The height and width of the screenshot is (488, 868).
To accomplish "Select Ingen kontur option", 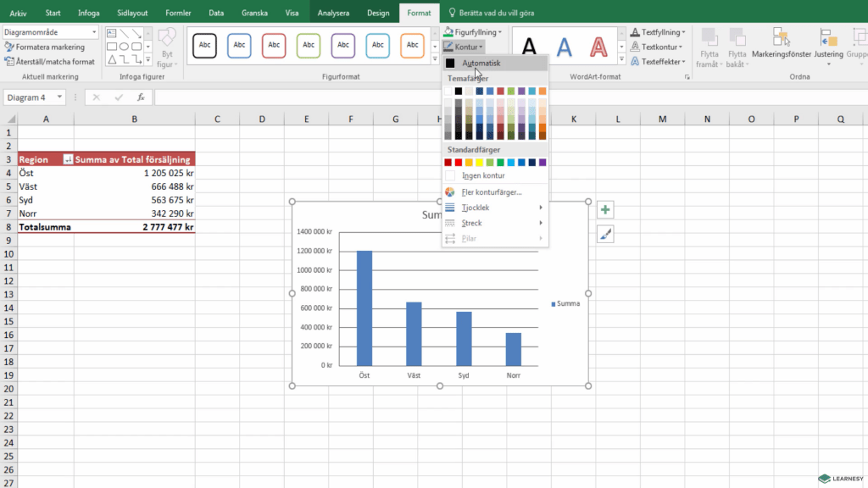I will [x=483, y=176].
